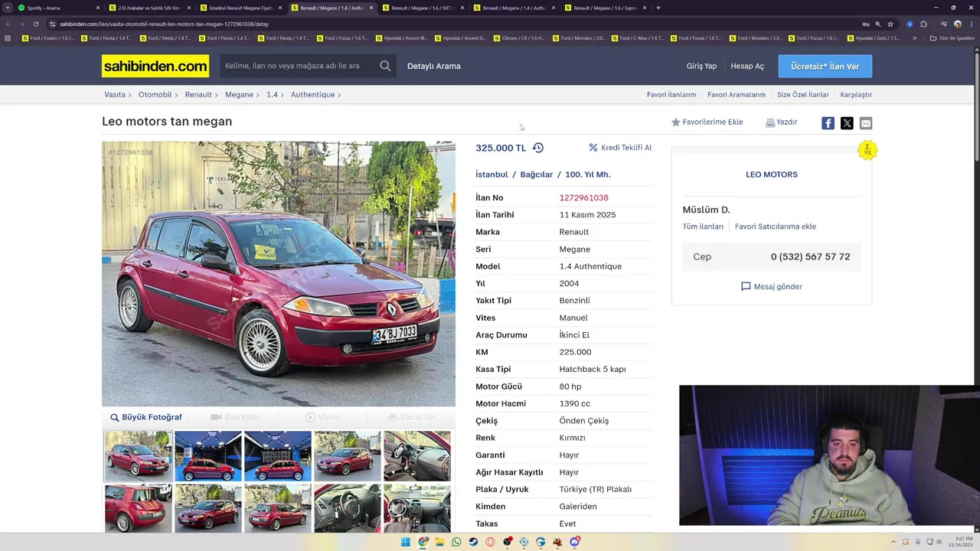Screen dimensions: 980x551
Task: Click the 1. Yıl yellow badge
Action: pos(867,150)
